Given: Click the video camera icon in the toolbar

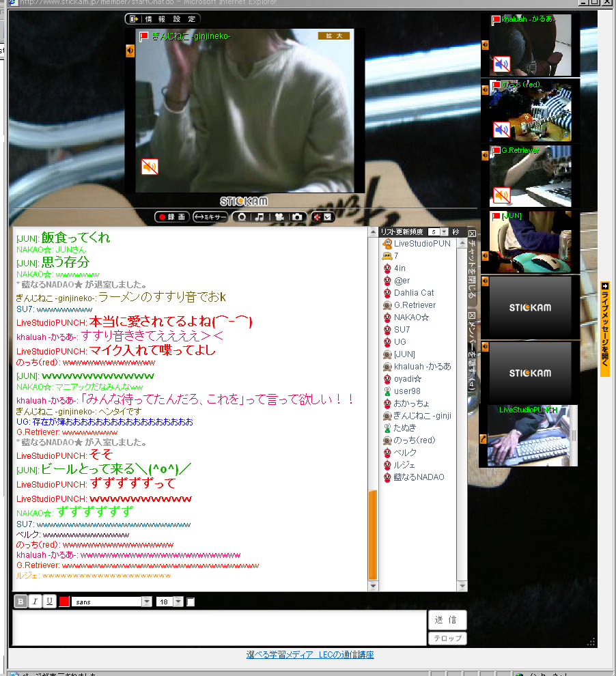Looking at the screenshot, I should pyautogui.click(x=279, y=217).
